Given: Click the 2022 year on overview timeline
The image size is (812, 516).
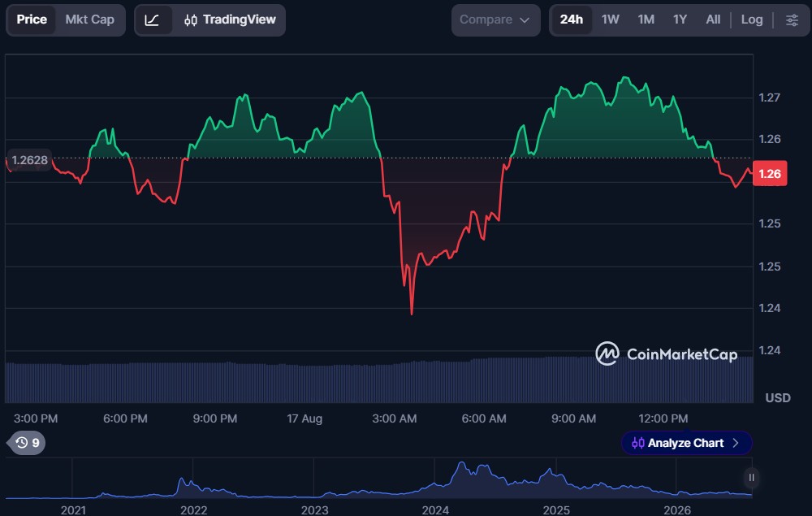Looking at the screenshot, I should [194, 510].
